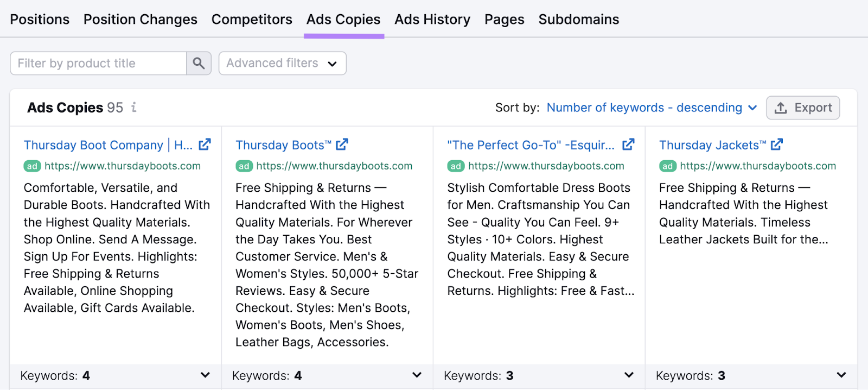868x390 pixels.
Task: Click external link icon beside "The Perfect Go-To"
Action: 628,144
